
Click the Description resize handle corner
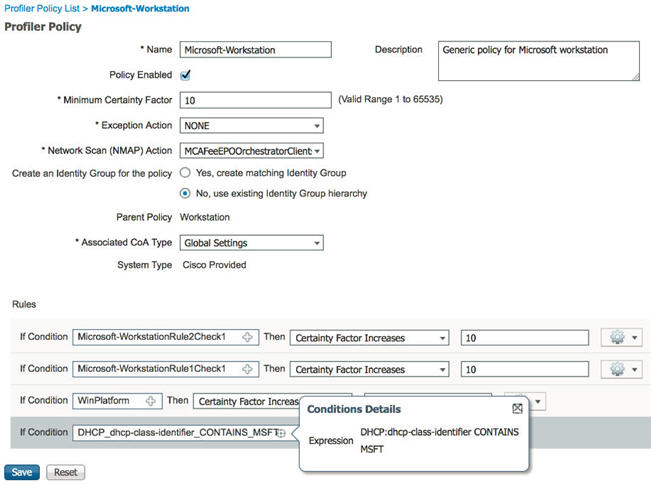tap(636, 77)
